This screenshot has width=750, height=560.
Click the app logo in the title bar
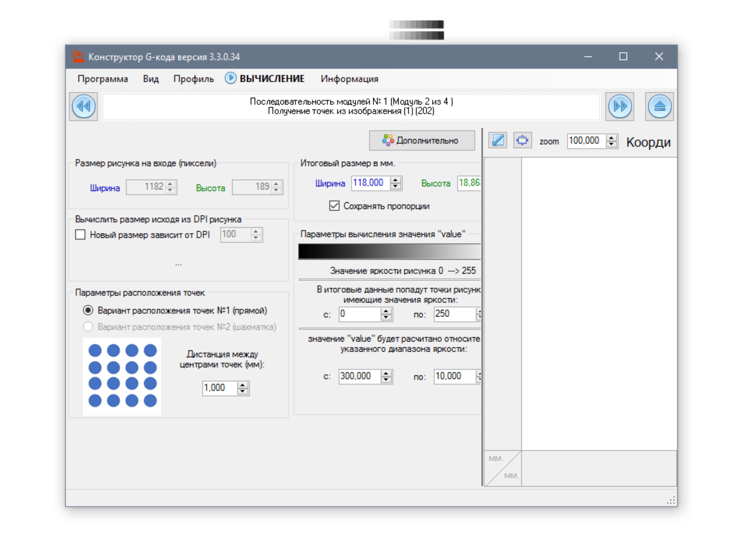coord(78,56)
